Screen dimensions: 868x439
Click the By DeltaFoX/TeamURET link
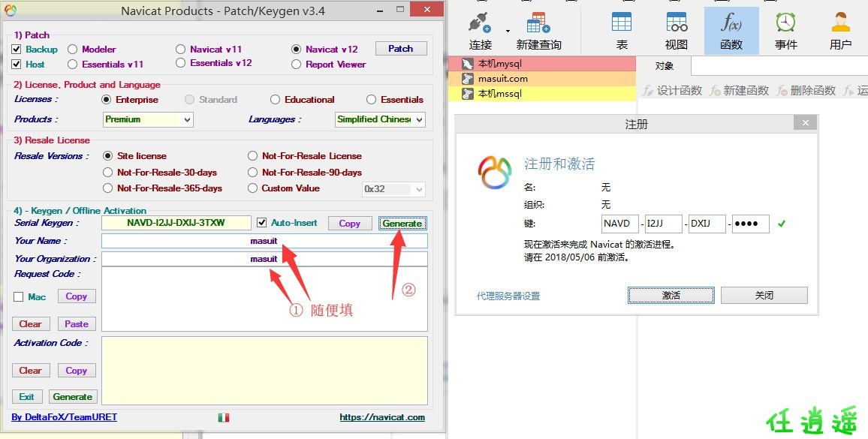point(65,416)
